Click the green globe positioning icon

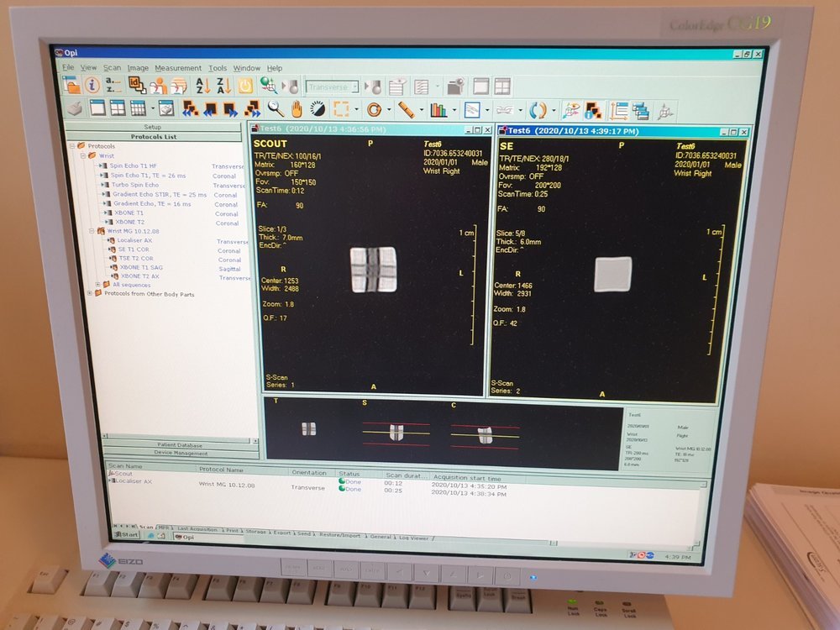(x=268, y=86)
